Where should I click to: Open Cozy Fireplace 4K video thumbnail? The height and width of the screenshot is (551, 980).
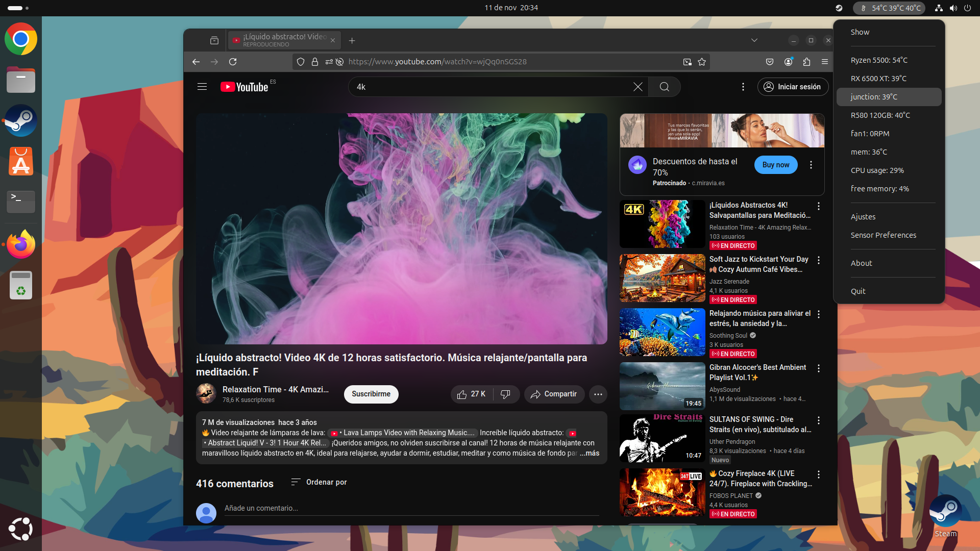(x=662, y=492)
